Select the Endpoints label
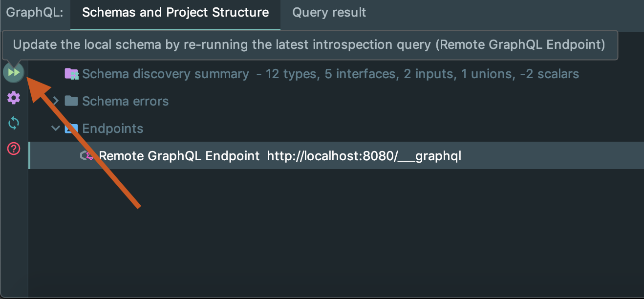The image size is (644, 299). click(x=113, y=129)
